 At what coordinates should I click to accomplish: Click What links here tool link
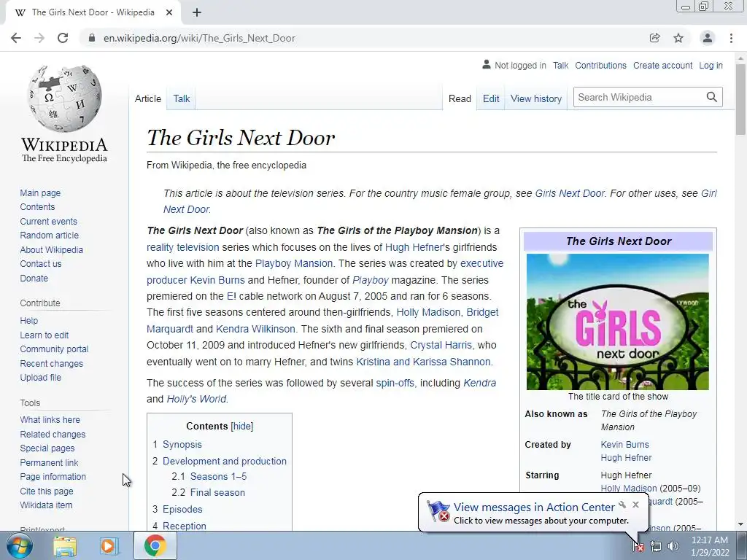pyautogui.click(x=50, y=419)
